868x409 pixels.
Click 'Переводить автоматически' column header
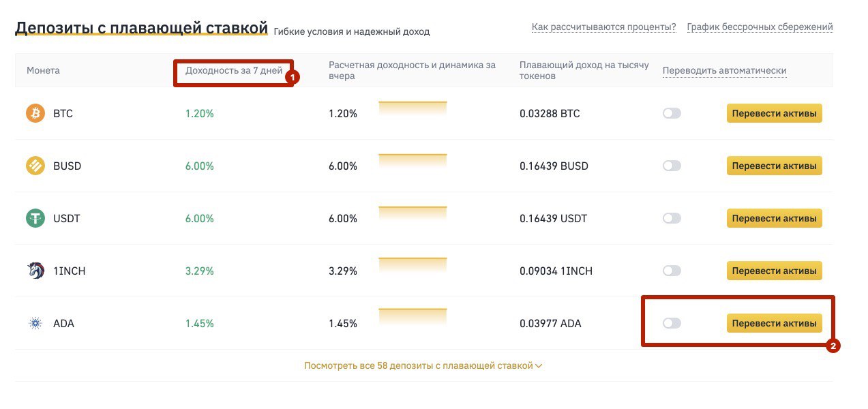(724, 70)
